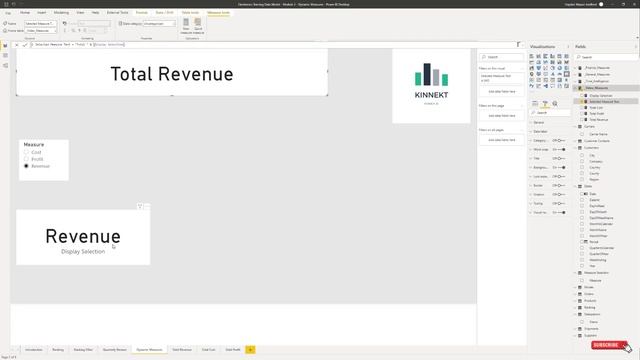Image resolution: width=640 pixels, height=360 pixels.
Task: Open the Modeling ribbon tab
Action: (x=61, y=13)
